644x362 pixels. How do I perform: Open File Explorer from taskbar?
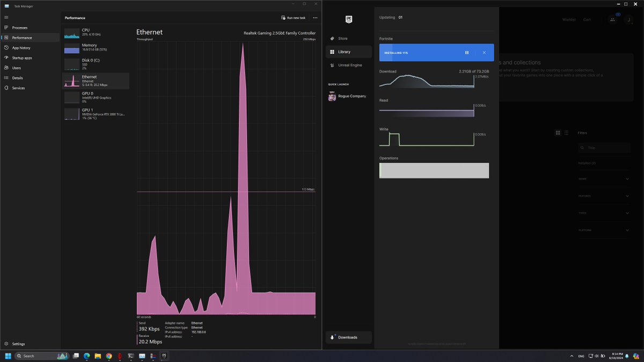[x=98, y=356]
